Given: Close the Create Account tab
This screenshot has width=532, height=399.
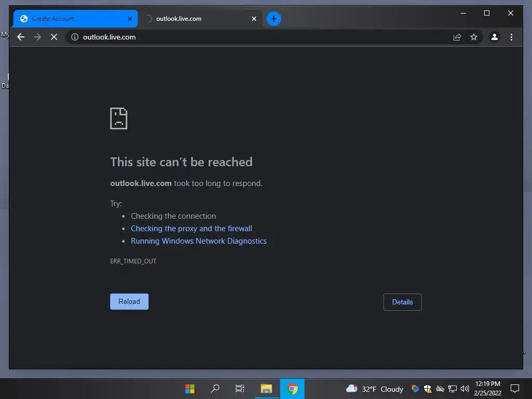Looking at the screenshot, I should [x=129, y=19].
